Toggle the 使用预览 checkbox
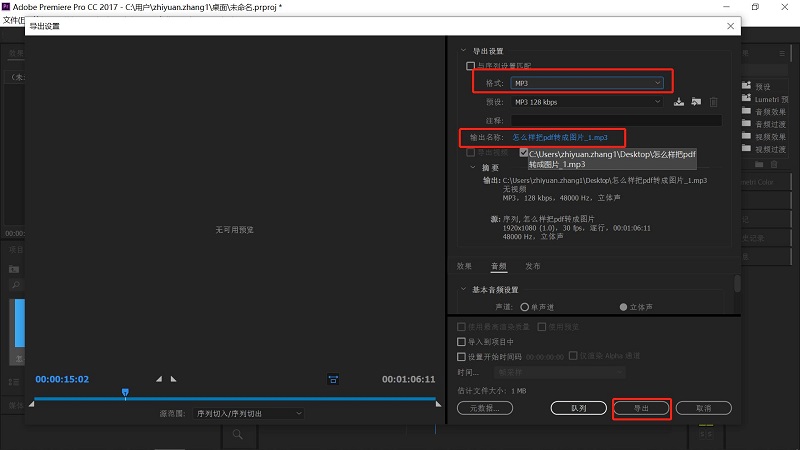 coord(542,327)
